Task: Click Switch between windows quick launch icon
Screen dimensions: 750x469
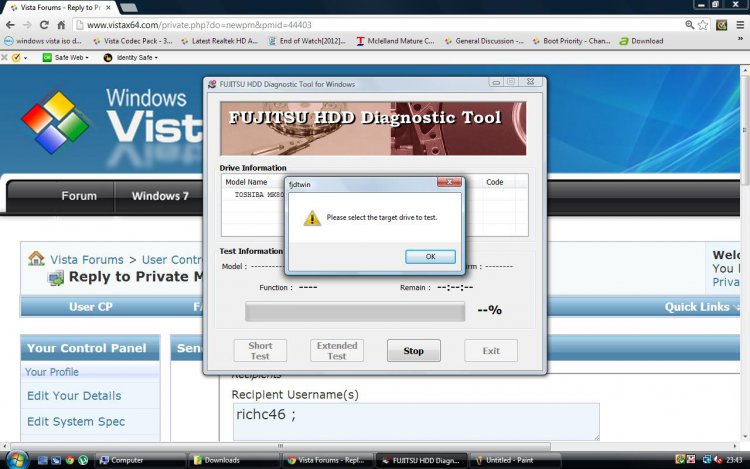Action: coord(56,460)
